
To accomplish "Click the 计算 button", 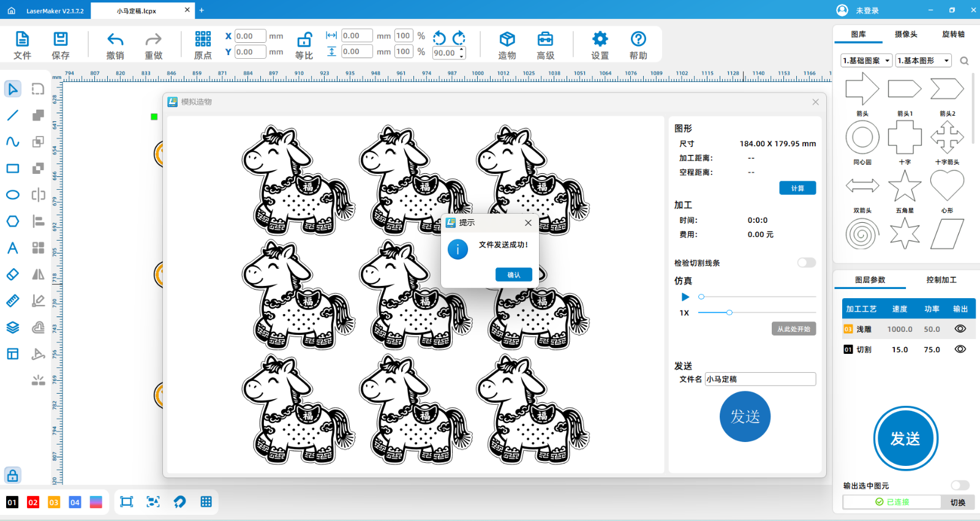I will [797, 188].
